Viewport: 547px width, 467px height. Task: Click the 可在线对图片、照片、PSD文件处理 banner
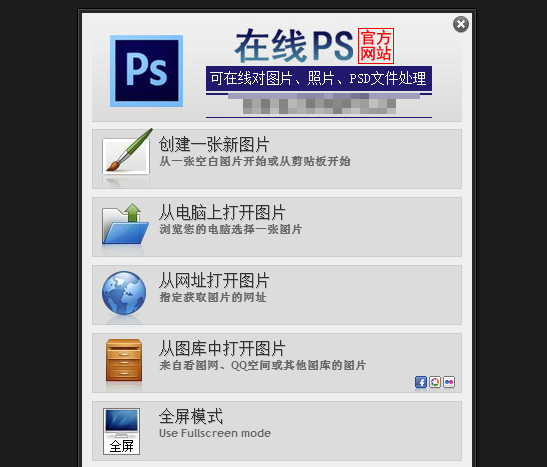pos(319,78)
